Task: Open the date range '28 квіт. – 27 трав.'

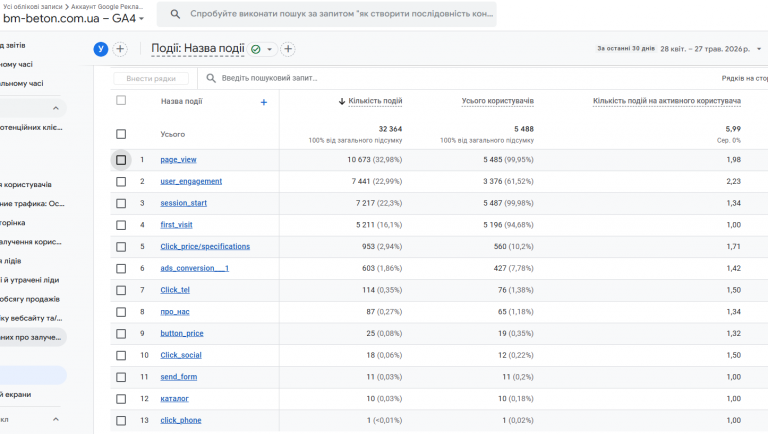Action: click(x=705, y=49)
